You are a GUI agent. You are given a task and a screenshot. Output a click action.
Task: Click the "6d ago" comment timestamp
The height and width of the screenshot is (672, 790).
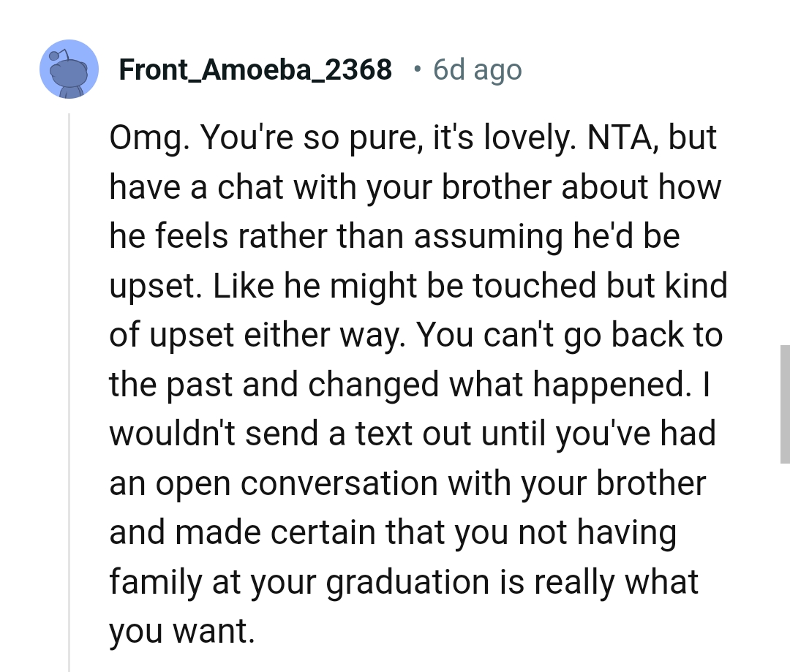click(x=477, y=70)
